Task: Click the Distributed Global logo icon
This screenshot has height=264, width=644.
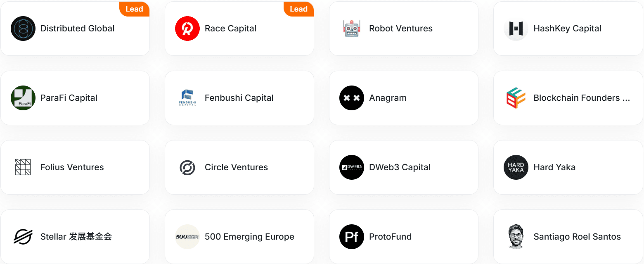Action: click(23, 29)
